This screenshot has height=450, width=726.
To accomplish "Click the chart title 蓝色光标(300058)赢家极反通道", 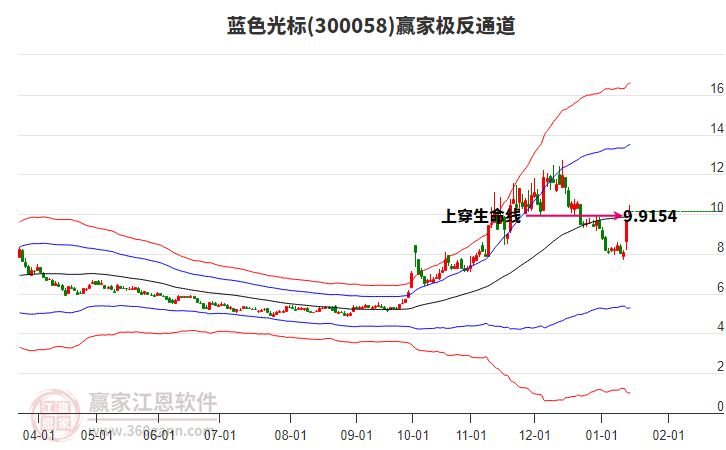I will pos(371,25).
